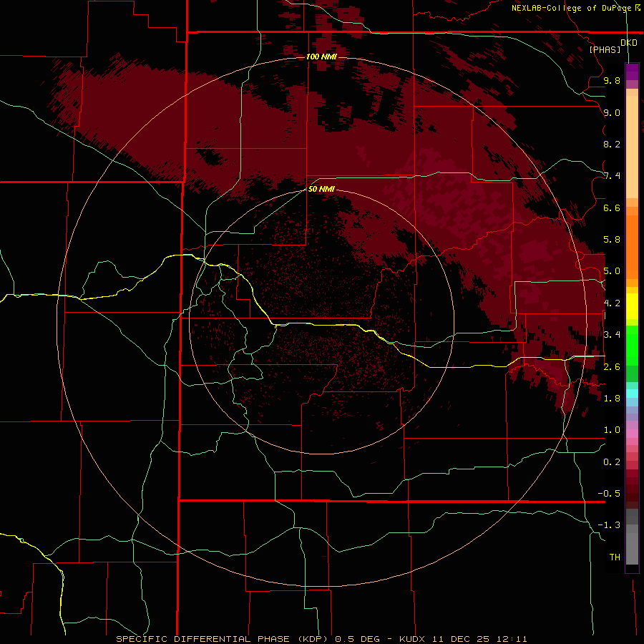Screen dimensions: 644x644
Task: Select the 7.4 scale value
Action: point(612,176)
